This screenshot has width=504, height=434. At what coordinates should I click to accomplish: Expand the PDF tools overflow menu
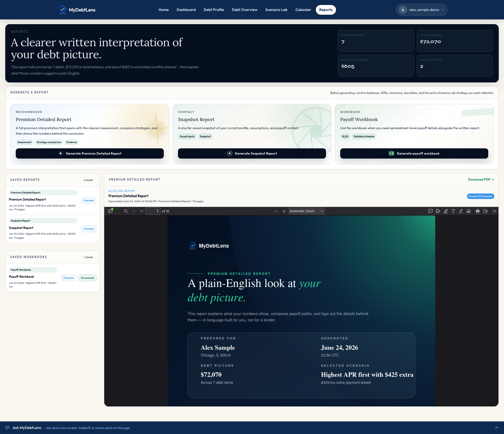tap(495, 211)
